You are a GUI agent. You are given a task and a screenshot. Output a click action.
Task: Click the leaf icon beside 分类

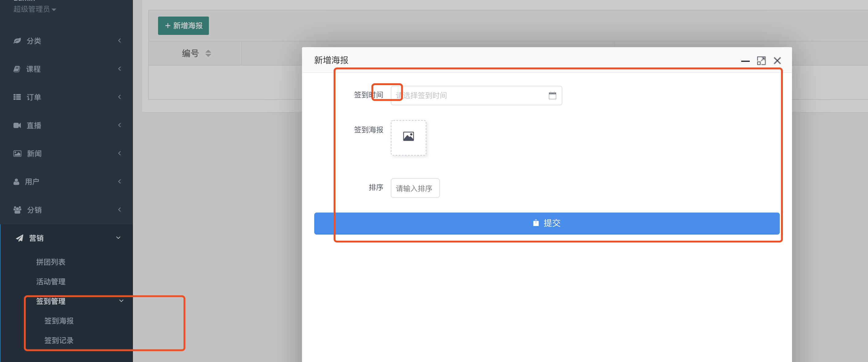click(x=17, y=41)
